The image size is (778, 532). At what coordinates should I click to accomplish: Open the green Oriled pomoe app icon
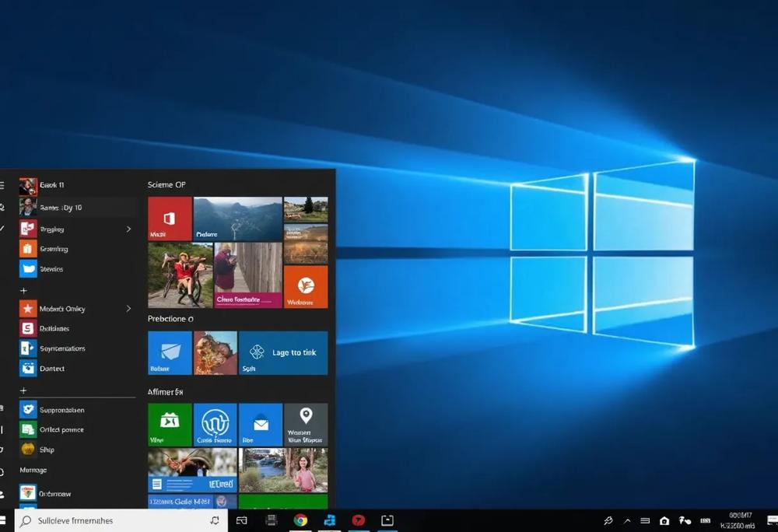(x=28, y=429)
